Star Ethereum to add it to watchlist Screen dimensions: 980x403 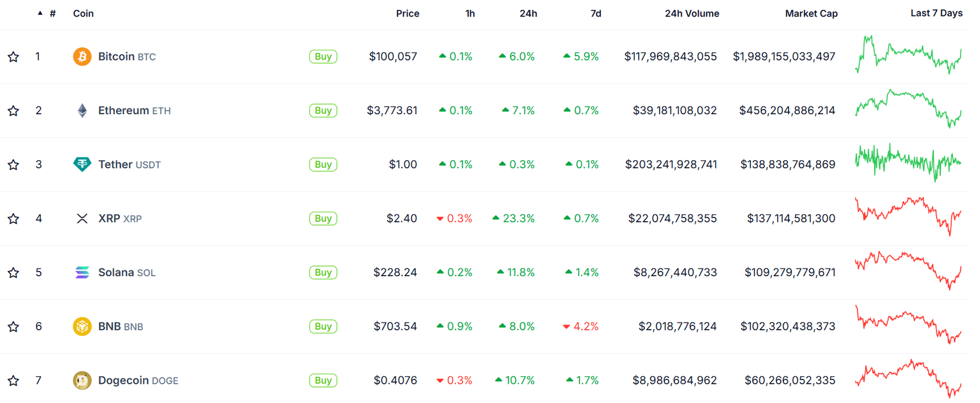point(13,110)
